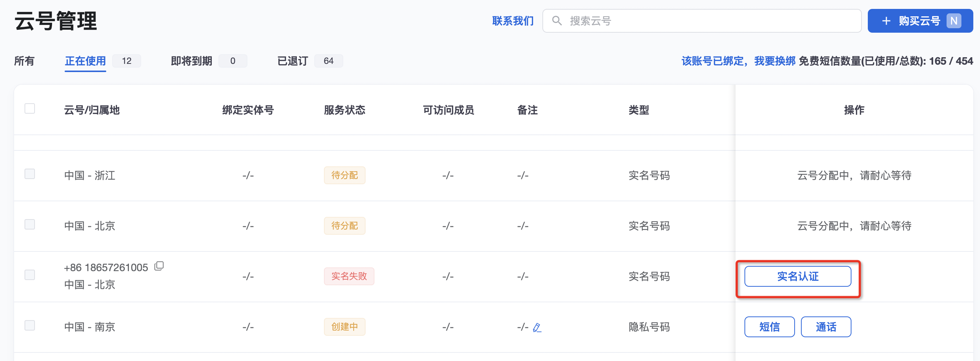Click the plus icon on 购买云号 button

tap(886, 21)
